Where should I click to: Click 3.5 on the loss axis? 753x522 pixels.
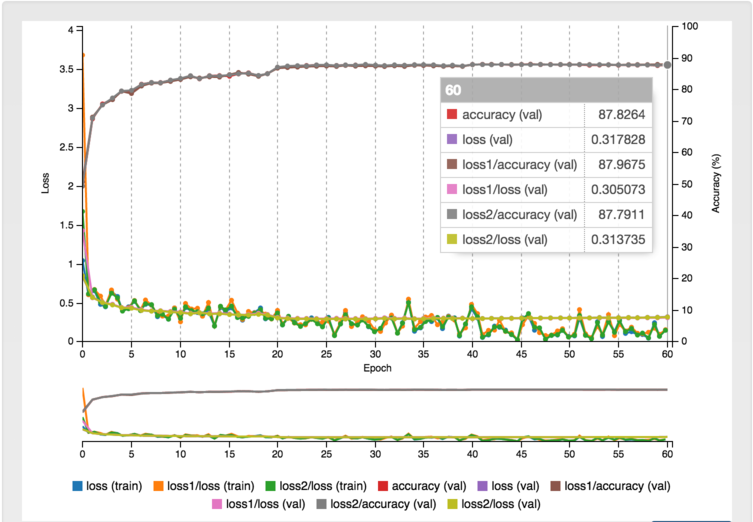(66, 69)
